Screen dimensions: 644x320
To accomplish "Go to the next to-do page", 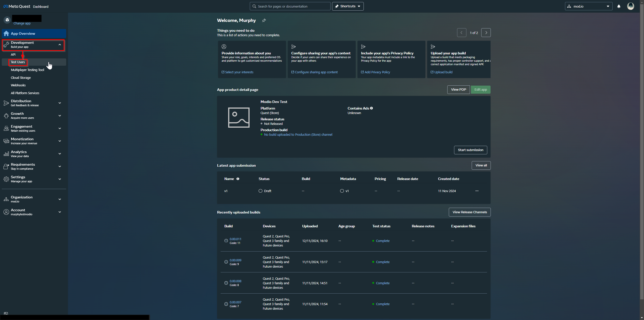I will point(486,33).
